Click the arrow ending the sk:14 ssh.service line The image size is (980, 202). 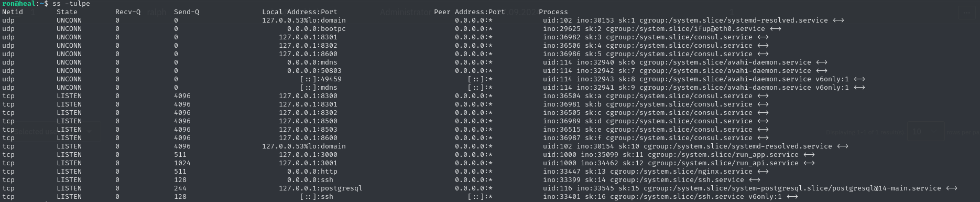(755, 180)
